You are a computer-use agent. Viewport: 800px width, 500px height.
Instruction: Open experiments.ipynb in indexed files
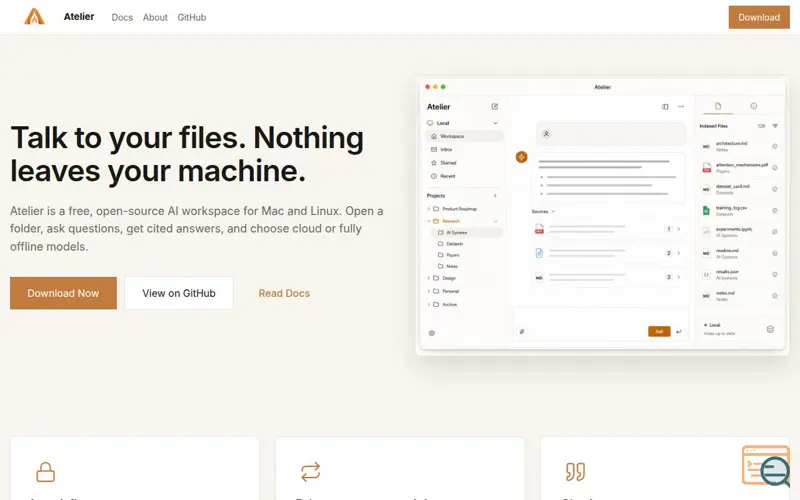point(740,232)
